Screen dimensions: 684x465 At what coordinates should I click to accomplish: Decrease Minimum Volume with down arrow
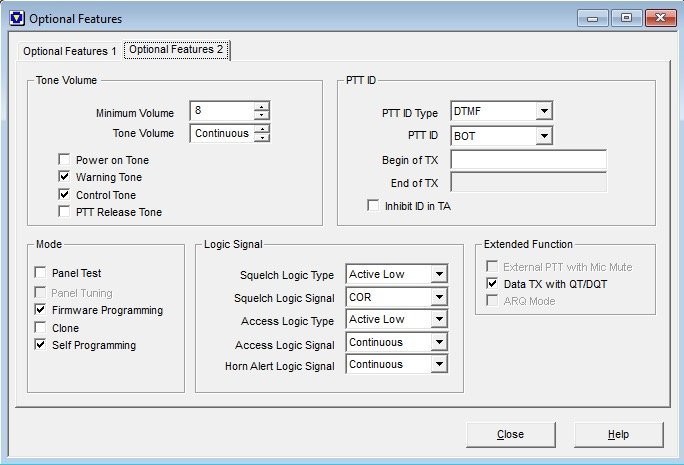262,116
